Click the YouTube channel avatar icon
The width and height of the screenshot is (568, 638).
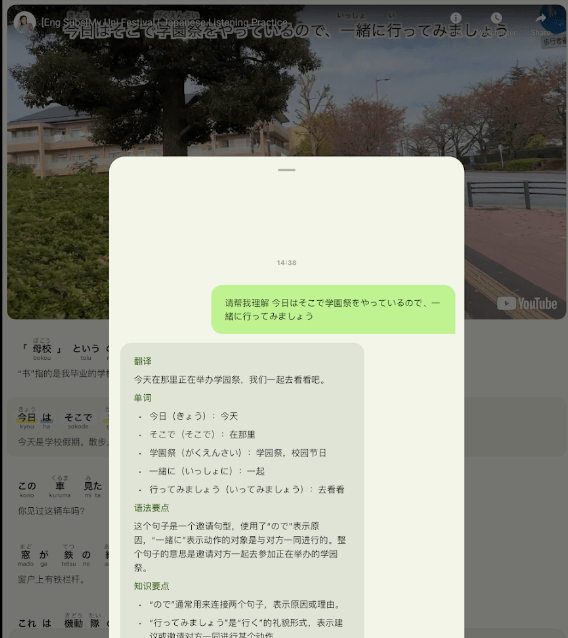coord(24,22)
